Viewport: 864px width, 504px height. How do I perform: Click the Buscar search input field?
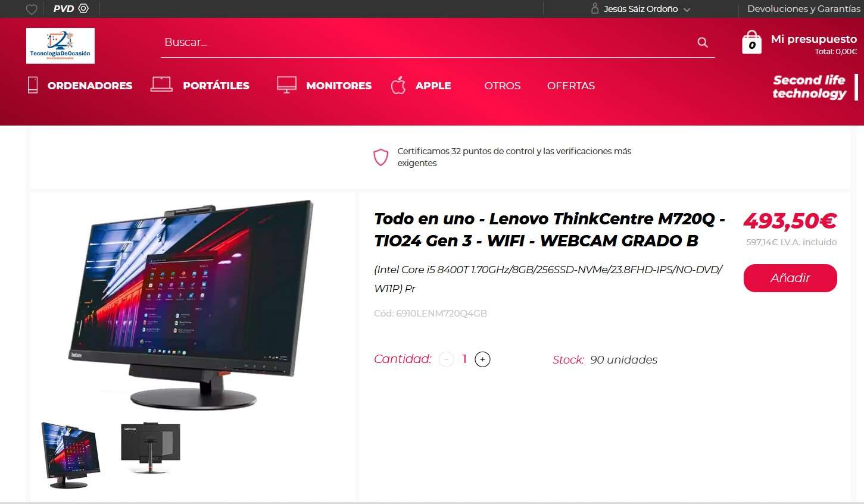point(429,42)
